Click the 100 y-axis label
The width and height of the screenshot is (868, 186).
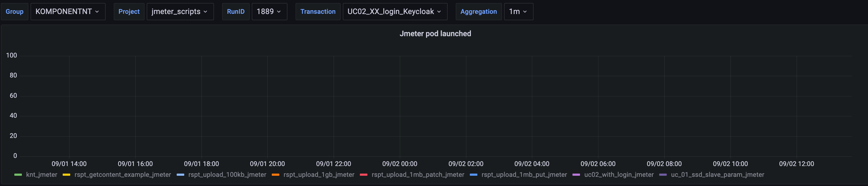[11, 56]
